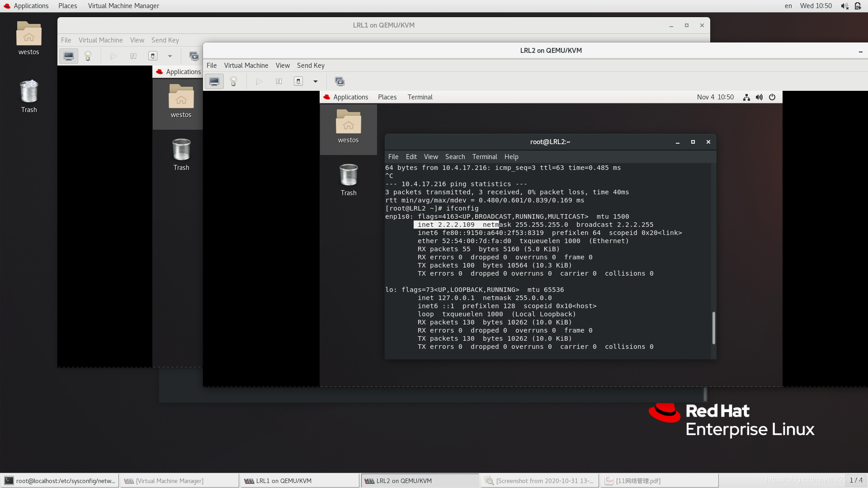This screenshot has width=868, height=488.
Task: Open the terminal's Terminal menu
Action: [485, 157]
